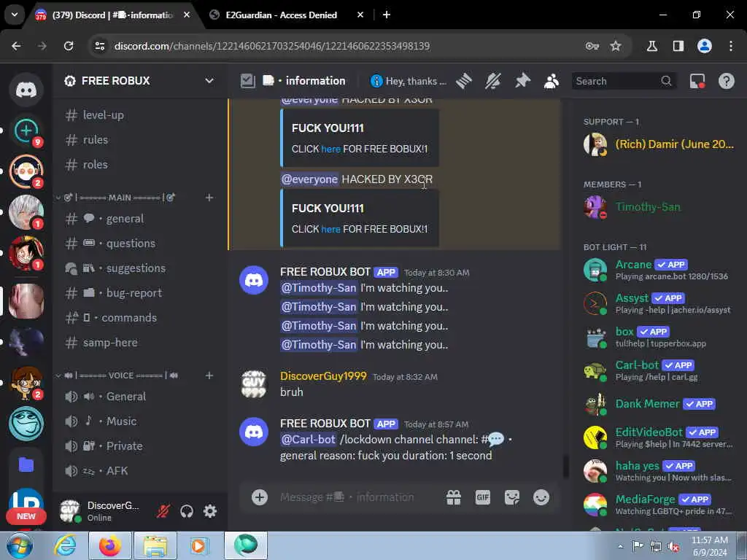Open Chrome tab search dropdown arrow
The image size is (747, 560).
15,15
